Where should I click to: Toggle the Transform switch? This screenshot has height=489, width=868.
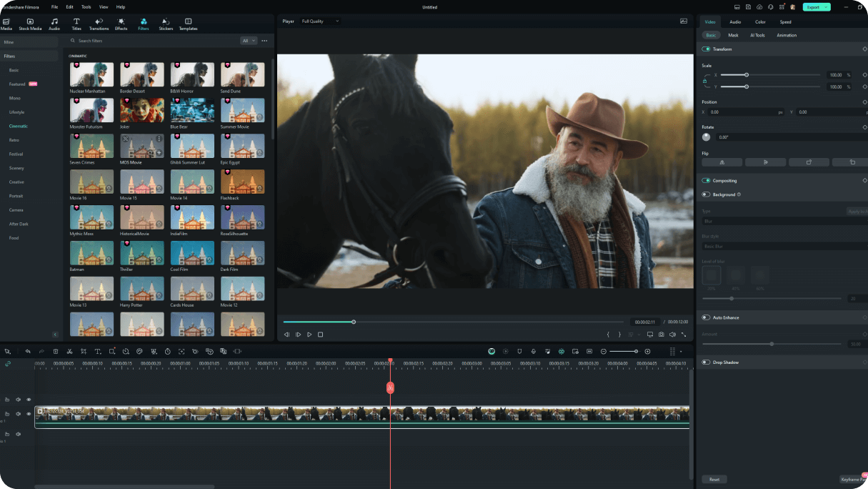(707, 49)
